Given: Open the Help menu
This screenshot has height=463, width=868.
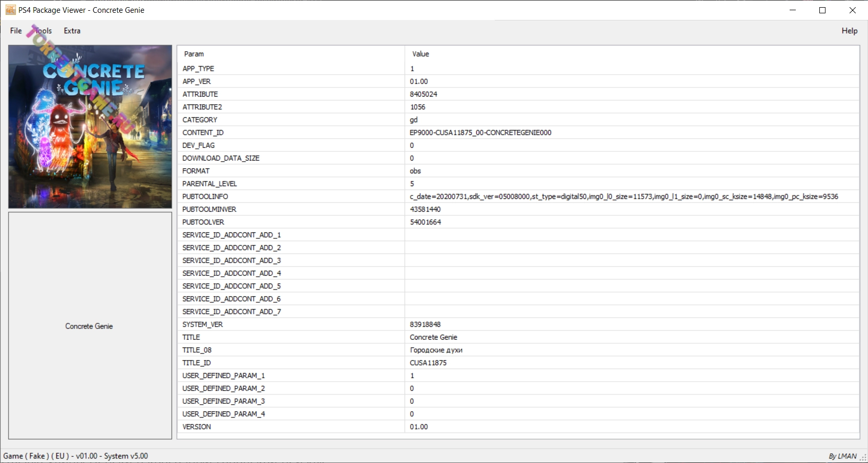Looking at the screenshot, I should coord(849,31).
